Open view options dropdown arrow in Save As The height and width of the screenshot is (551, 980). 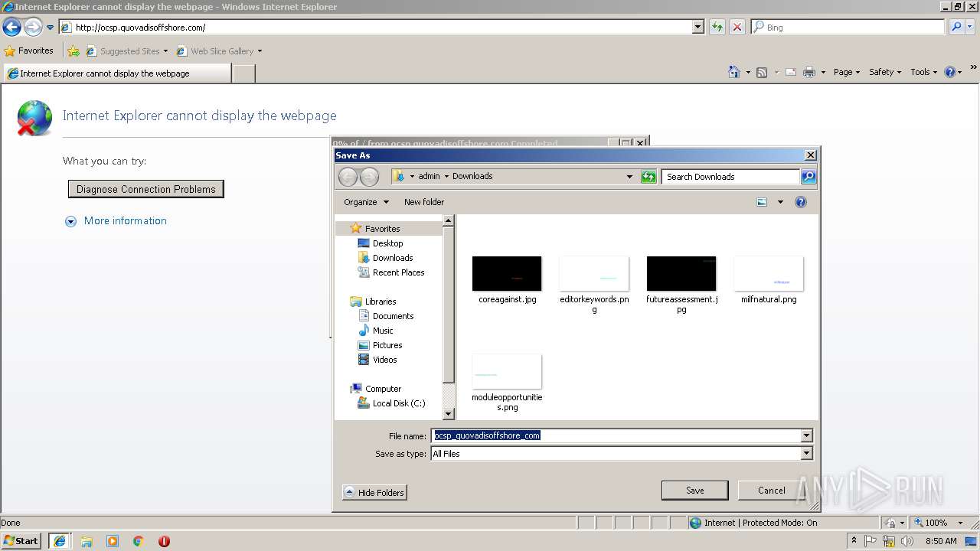(780, 202)
